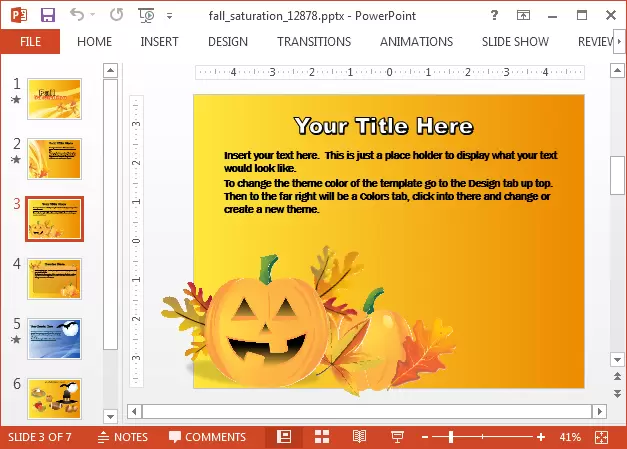Click Start From Beginning presentation icon

[x=146, y=16]
